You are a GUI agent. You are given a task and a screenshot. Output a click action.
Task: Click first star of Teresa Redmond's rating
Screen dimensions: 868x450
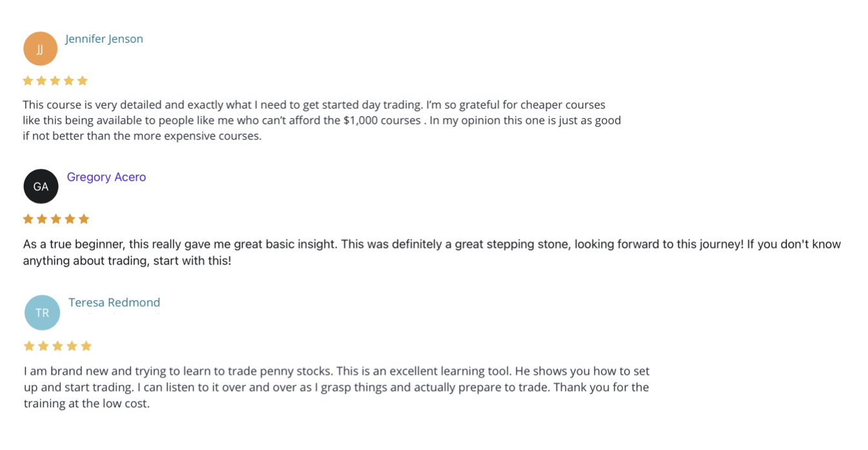pyautogui.click(x=29, y=346)
